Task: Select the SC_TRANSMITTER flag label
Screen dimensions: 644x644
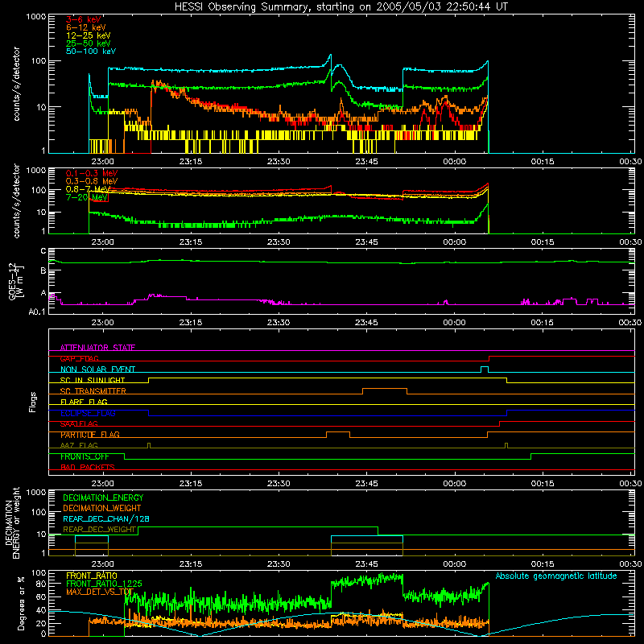Action: [x=93, y=391]
